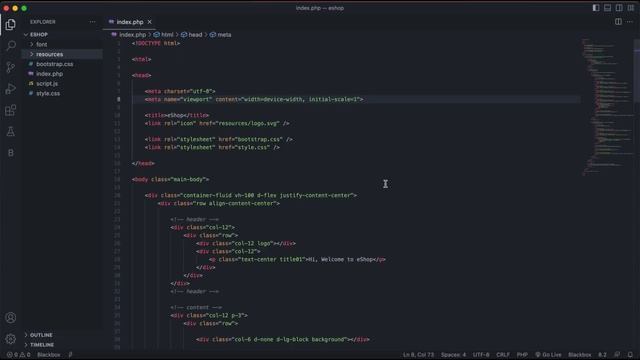Open editor more actions ellipsis
This screenshot has width=640, height=360.
tap(630, 22)
